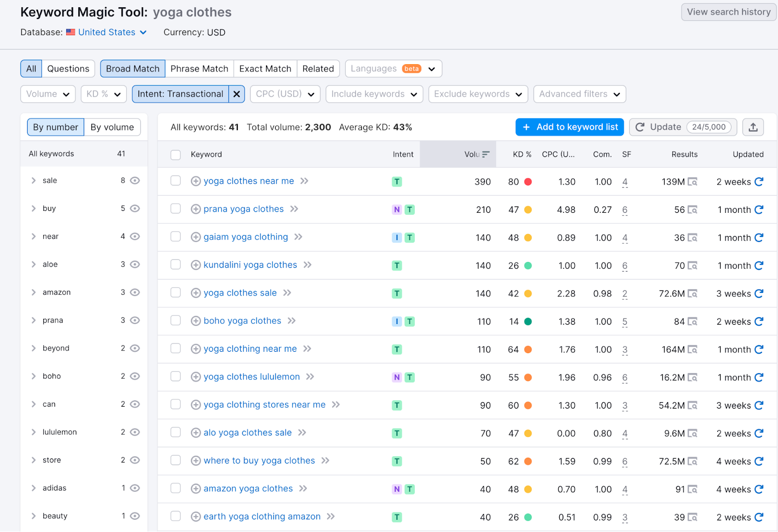The width and height of the screenshot is (778, 532).
Task: Open double-arrow beside 'where to buy yoga clothes'
Action: point(325,461)
